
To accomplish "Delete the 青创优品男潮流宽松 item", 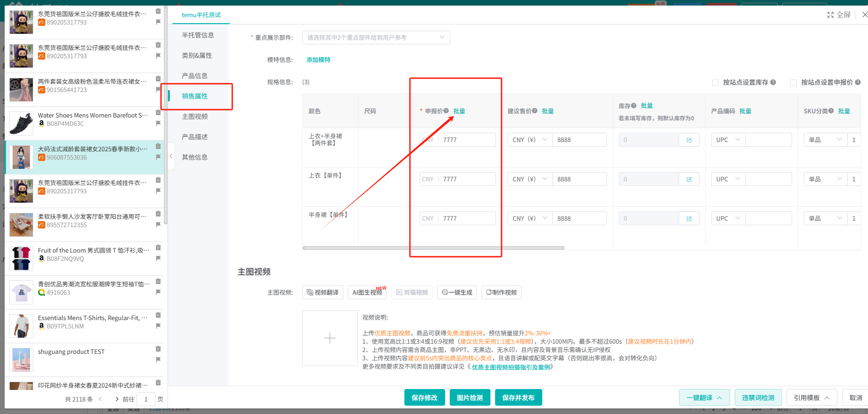I will (158, 281).
